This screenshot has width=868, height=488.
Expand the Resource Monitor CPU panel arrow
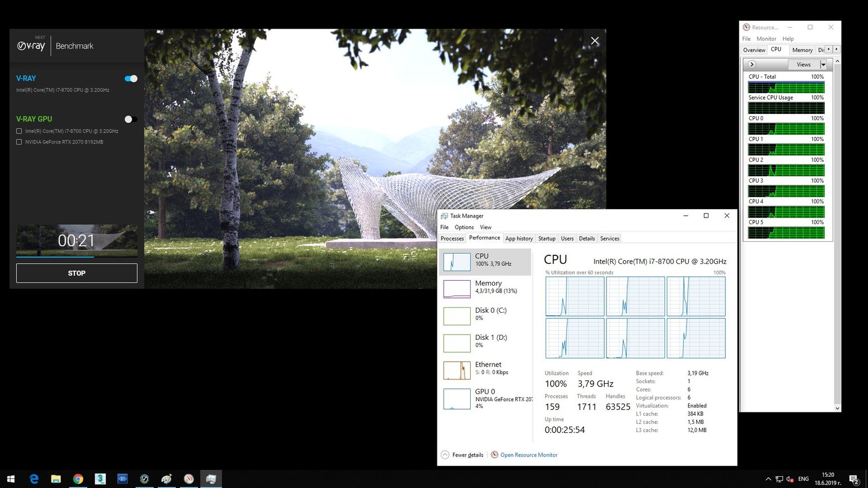point(751,65)
